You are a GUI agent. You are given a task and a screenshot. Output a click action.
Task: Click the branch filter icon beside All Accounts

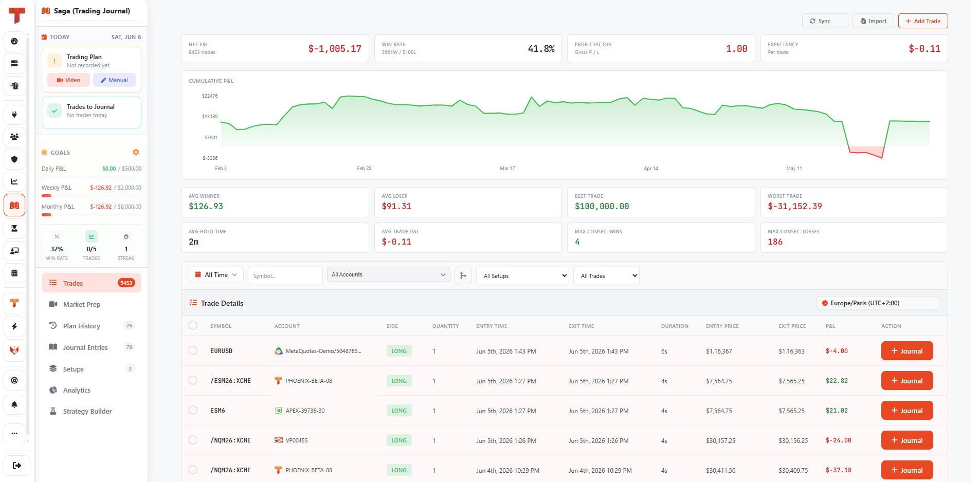tap(463, 275)
